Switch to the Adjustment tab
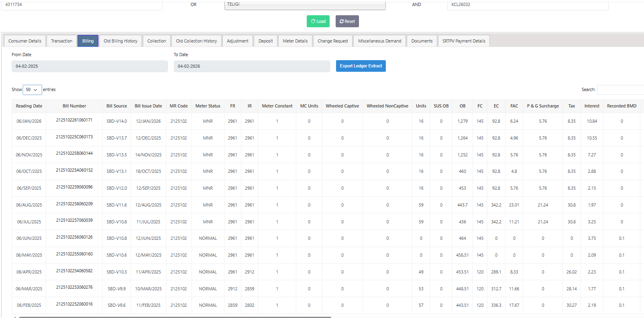The width and height of the screenshot is (644, 318). click(238, 41)
